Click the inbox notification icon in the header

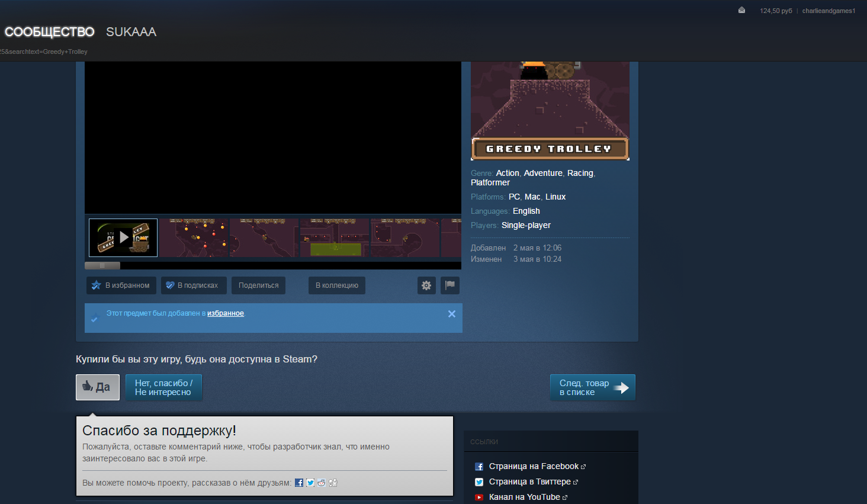(x=741, y=10)
